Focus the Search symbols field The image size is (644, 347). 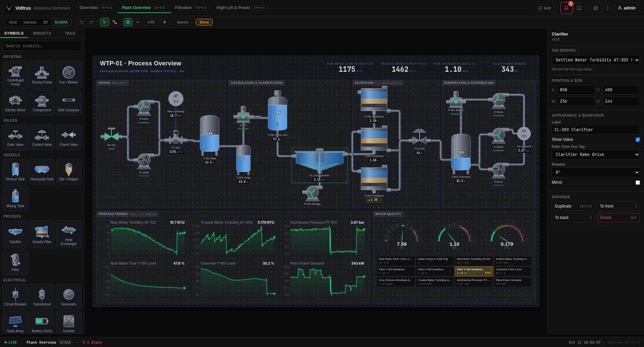tap(42, 46)
